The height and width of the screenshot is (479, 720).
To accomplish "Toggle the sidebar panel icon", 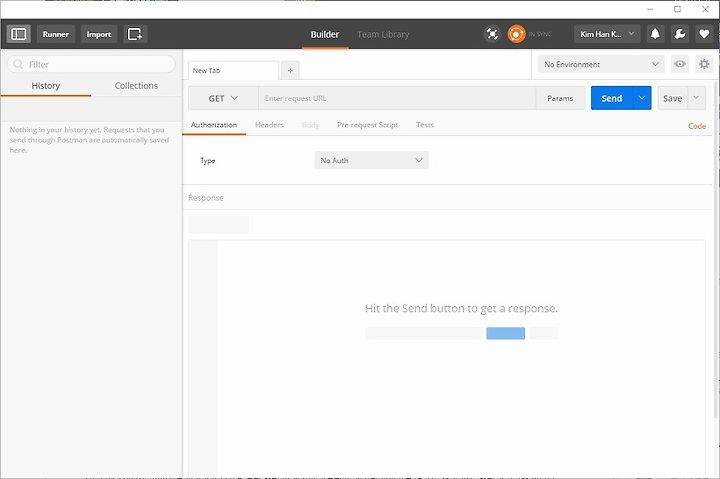I will (18, 34).
